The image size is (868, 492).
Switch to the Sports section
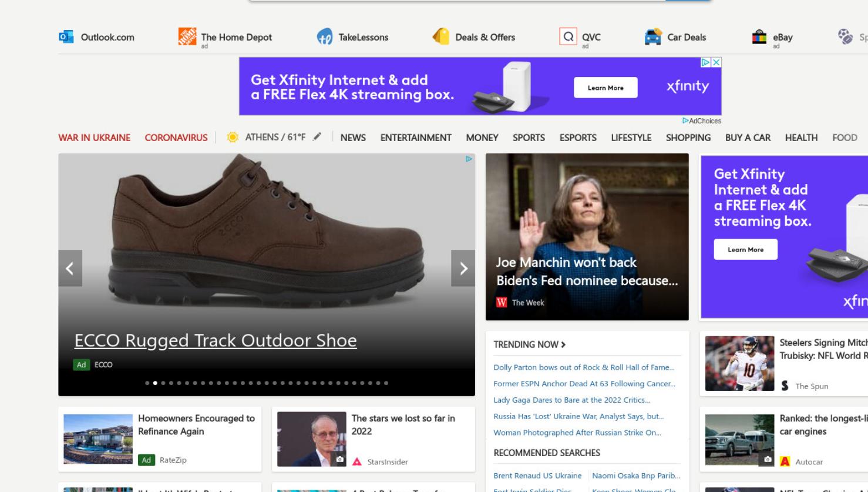(x=529, y=138)
